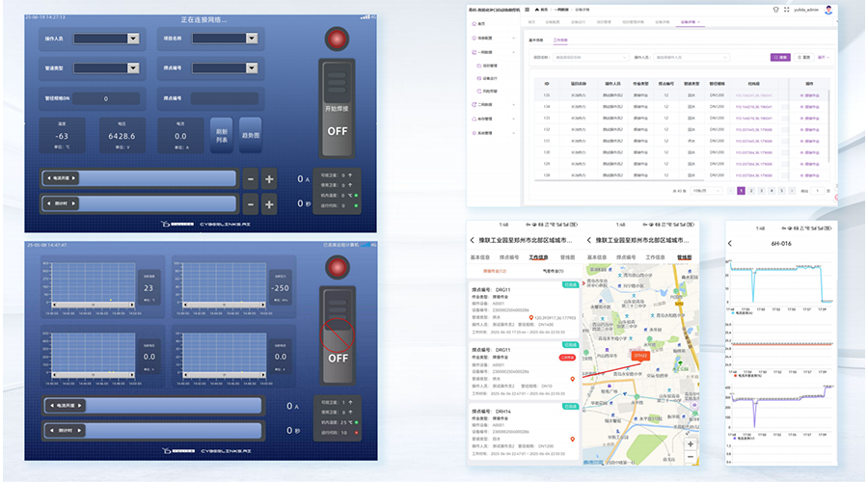Go to page 2 in the table pagination
This screenshot has height=482, width=868.
point(749,191)
